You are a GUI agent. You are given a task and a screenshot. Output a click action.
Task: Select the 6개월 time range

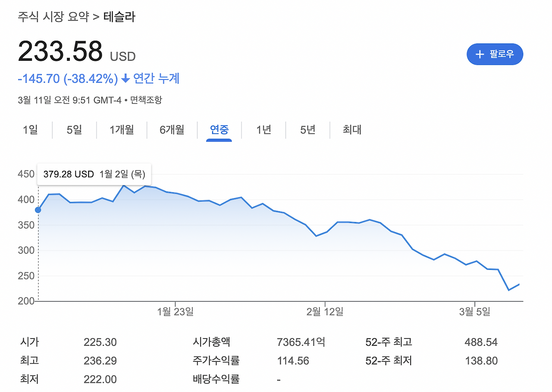pos(172,130)
